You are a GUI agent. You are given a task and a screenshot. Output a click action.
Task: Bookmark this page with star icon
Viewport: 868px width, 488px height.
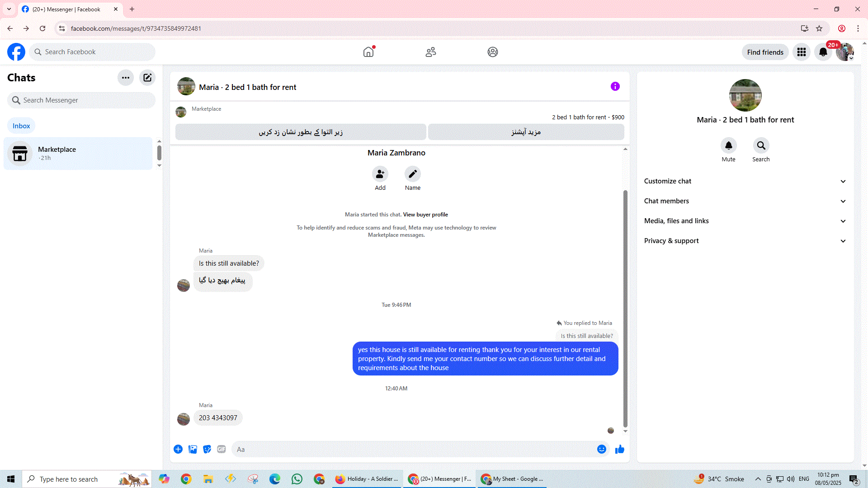(819, 28)
